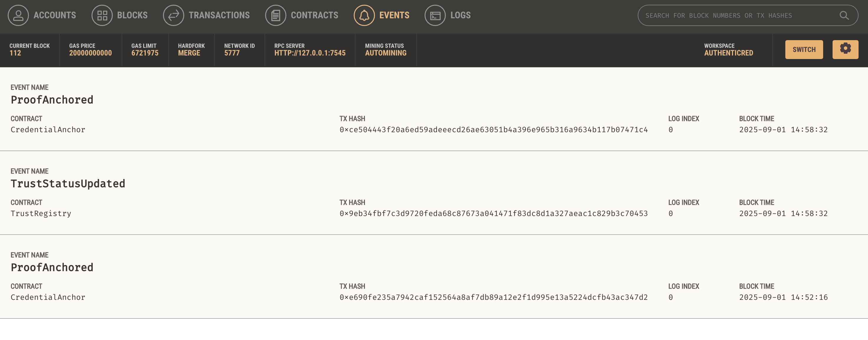Click the Accounts person icon
Viewport: 868px width, 340px height.
tap(18, 16)
